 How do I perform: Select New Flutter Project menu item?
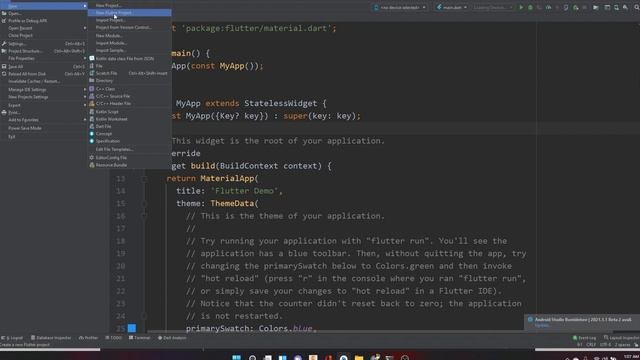pos(129,13)
